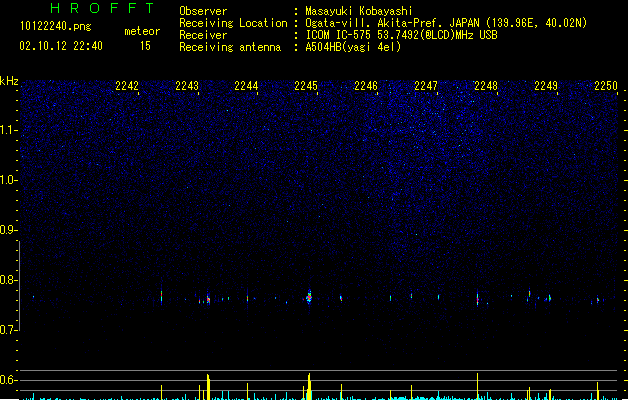Click the Receiving antenna label

coord(230,47)
